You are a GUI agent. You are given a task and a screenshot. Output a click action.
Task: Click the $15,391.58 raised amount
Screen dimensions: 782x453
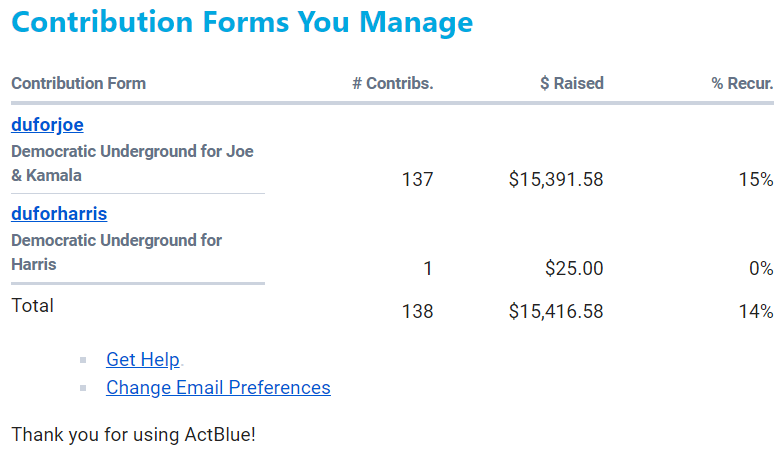pos(555,180)
